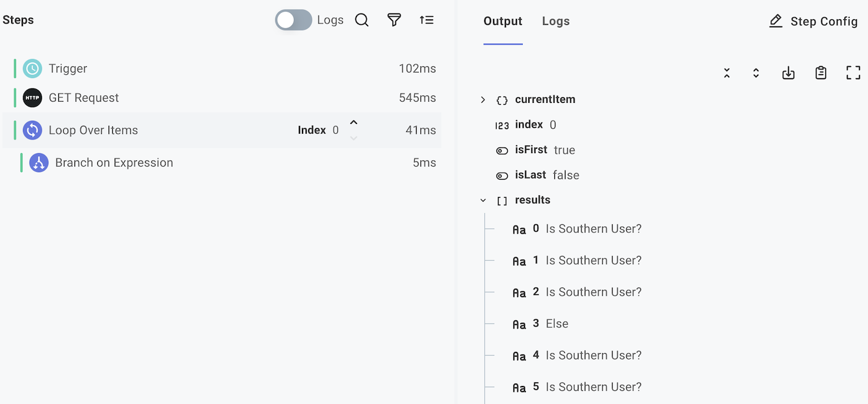Download the step output
The height and width of the screenshot is (404, 868).
pos(788,72)
